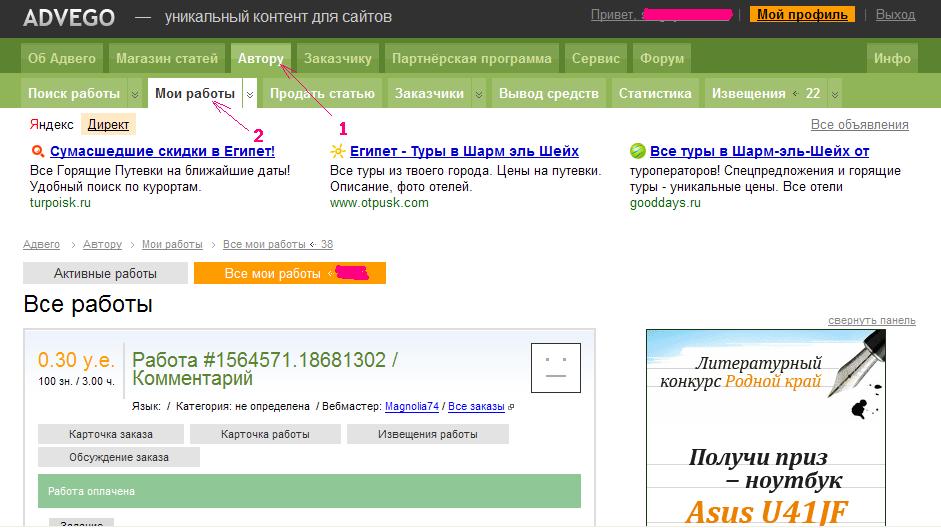Click green globe icon beside Шарм-эль-Шейх ad
941x528 pixels.
(x=638, y=151)
